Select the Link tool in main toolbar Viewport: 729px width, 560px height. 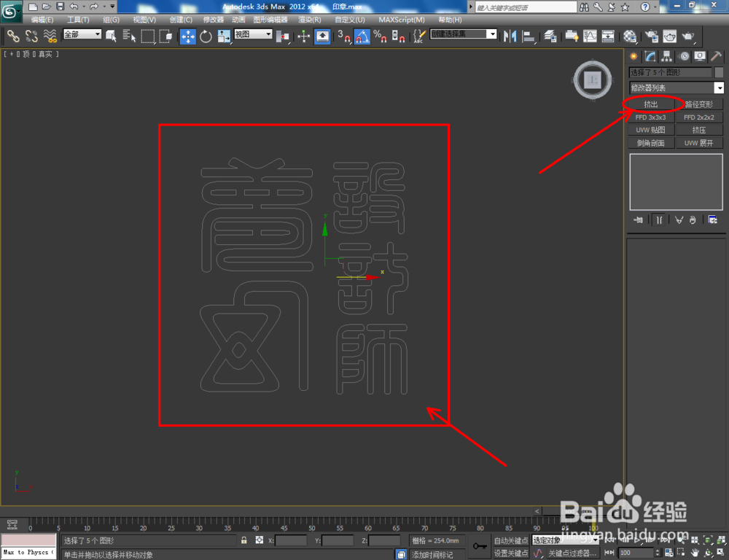(x=13, y=36)
